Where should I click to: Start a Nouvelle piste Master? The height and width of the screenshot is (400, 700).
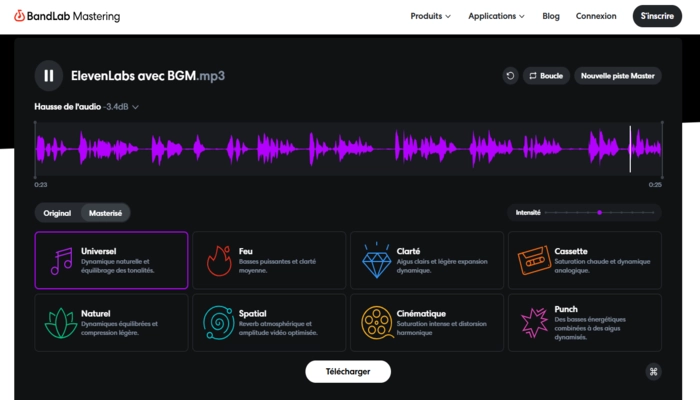click(x=617, y=76)
